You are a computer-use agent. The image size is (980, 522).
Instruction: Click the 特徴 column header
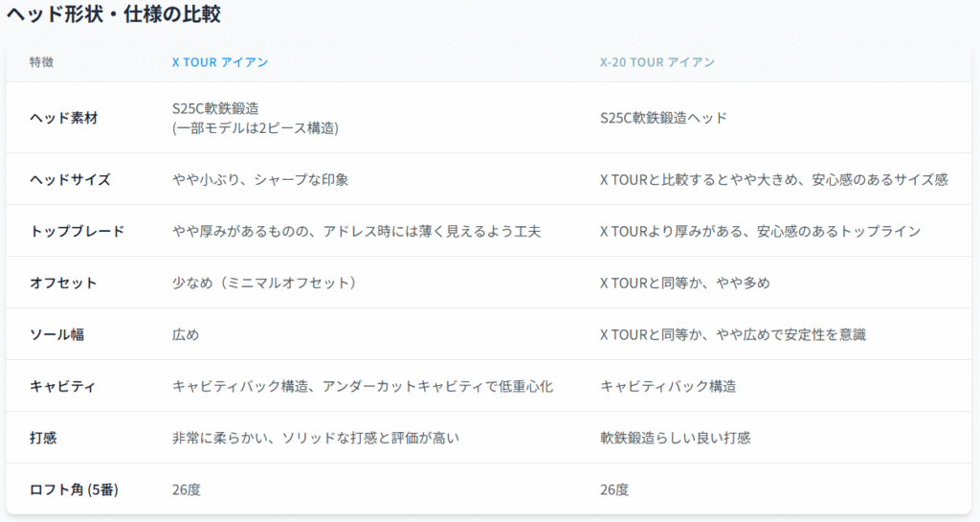tap(41, 62)
